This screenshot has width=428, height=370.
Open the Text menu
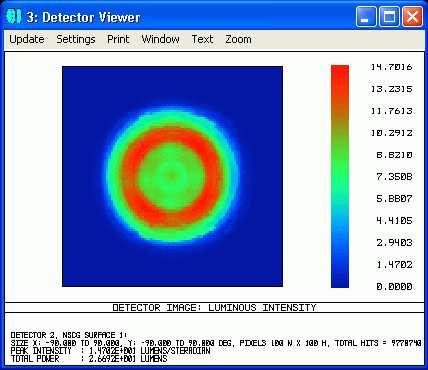[202, 39]
